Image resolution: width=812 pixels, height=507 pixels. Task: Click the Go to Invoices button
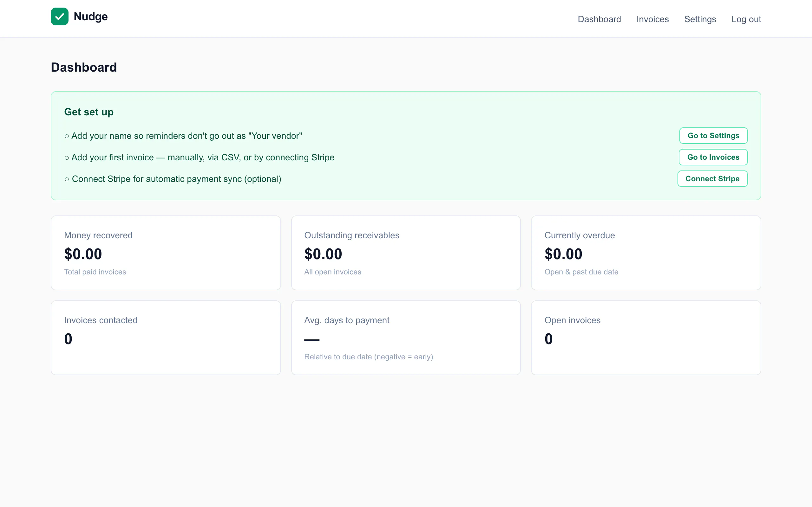pos(713,157)
